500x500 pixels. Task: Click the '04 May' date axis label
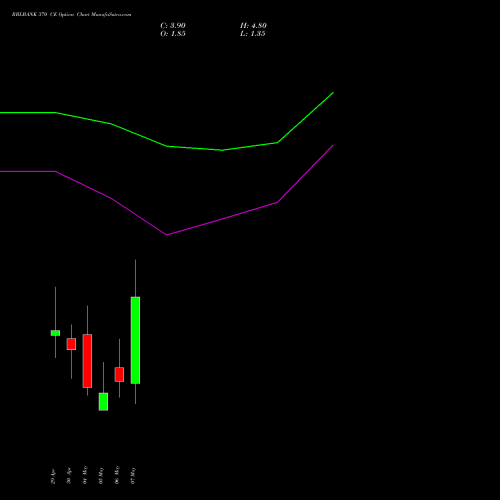[85, 475]
